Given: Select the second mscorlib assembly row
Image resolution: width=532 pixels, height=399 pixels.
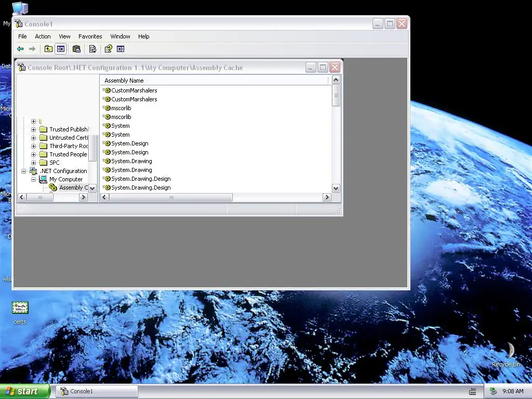Looking at the screenshot, I should coord(117,117).
